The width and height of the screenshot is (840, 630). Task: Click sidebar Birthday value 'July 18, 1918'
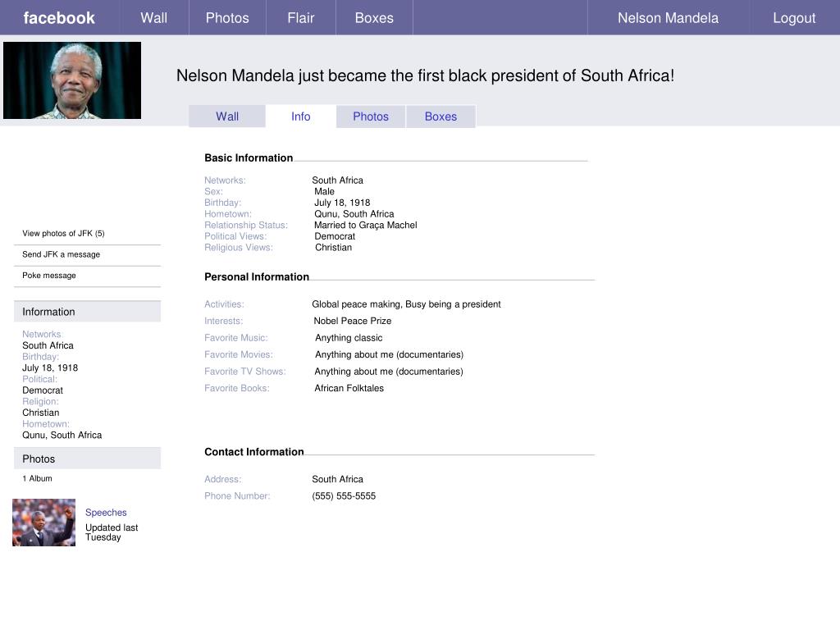tap(50, 368)
